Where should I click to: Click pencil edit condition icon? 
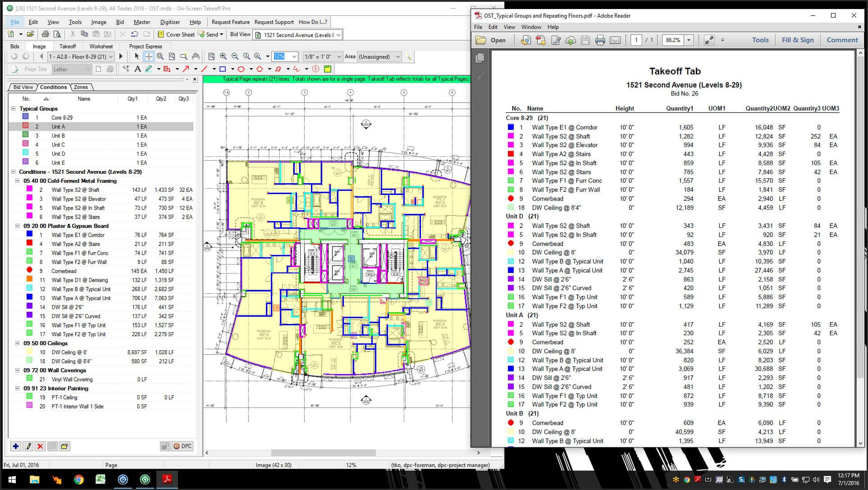(28, 446)
